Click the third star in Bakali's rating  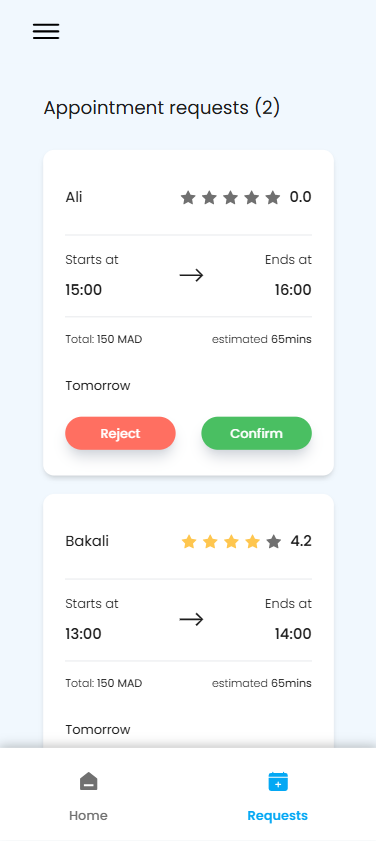pos(231,542)
